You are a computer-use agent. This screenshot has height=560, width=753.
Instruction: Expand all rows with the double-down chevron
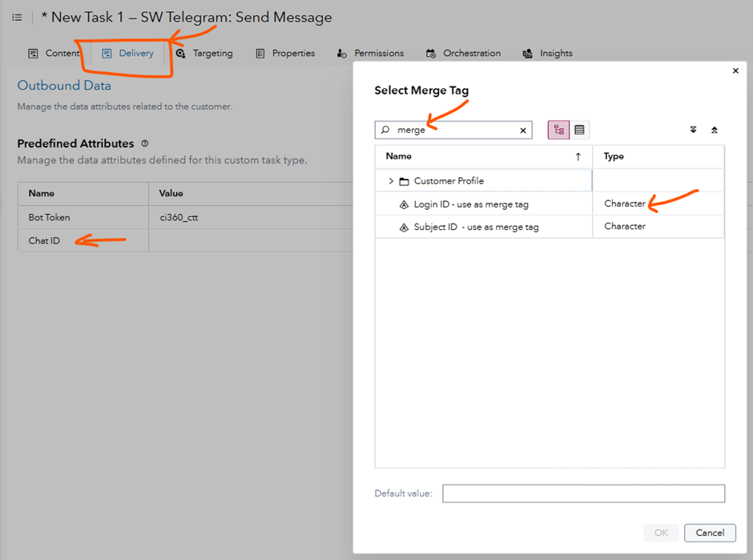point(693,129)
